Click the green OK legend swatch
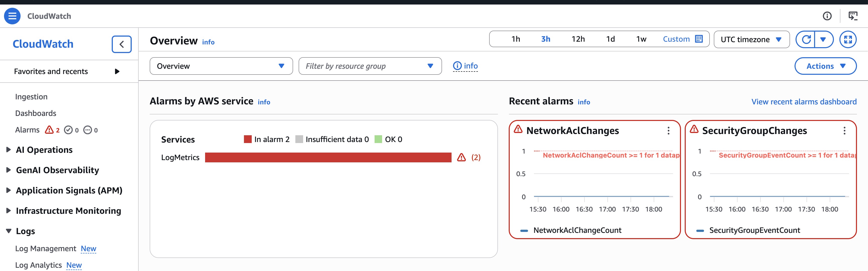Screen dimensions: 868x271 [x=378, y=139]
